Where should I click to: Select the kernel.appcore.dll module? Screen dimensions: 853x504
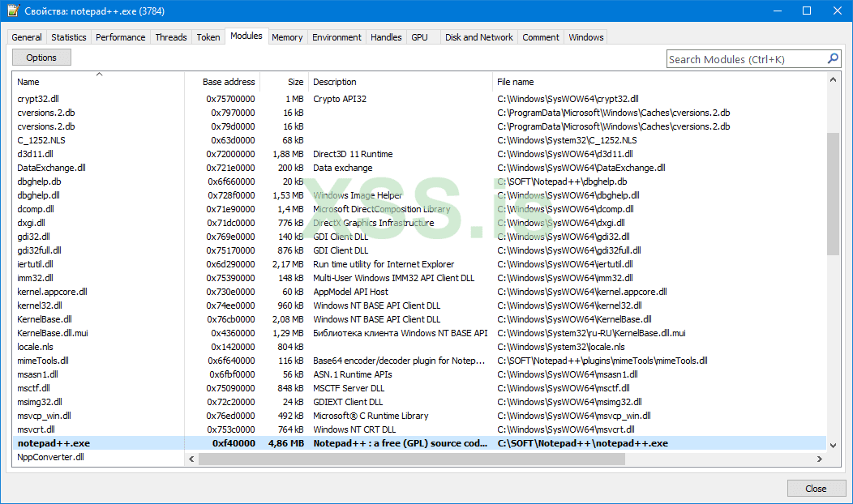click(419, 292)
